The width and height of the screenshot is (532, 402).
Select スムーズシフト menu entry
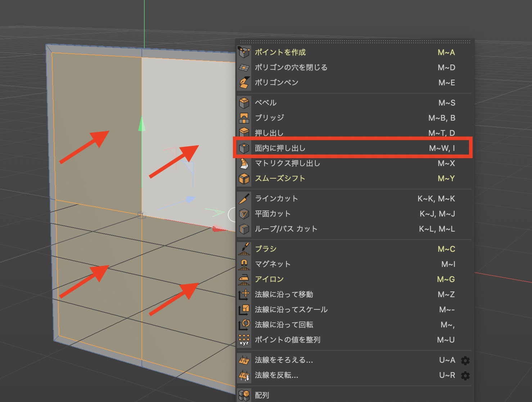280,178
